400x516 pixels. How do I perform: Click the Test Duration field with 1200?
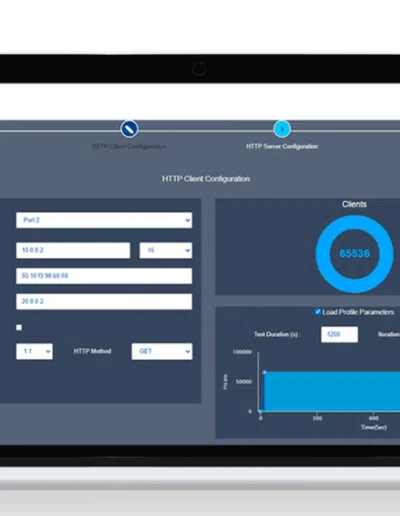click(x=339, y=334)
